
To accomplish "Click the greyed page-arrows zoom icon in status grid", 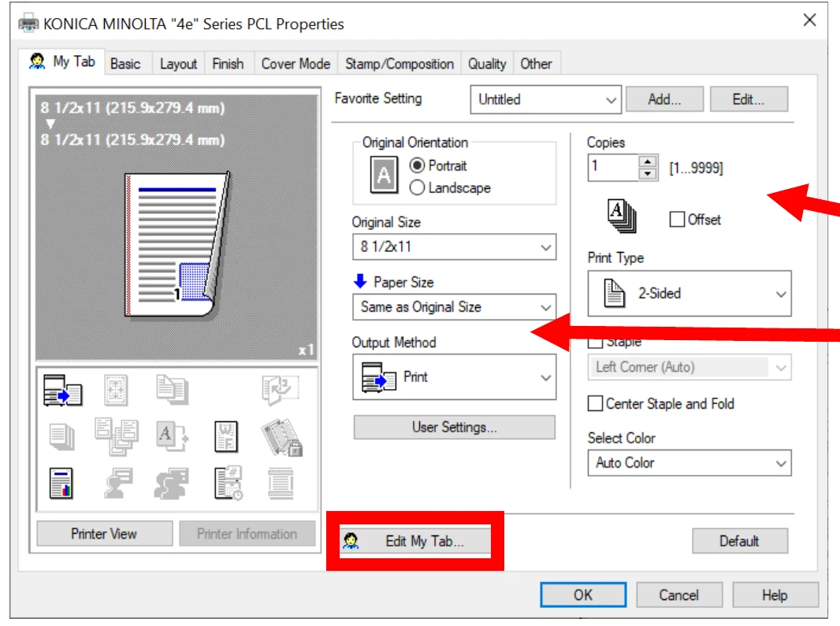I will coord(116,390).
